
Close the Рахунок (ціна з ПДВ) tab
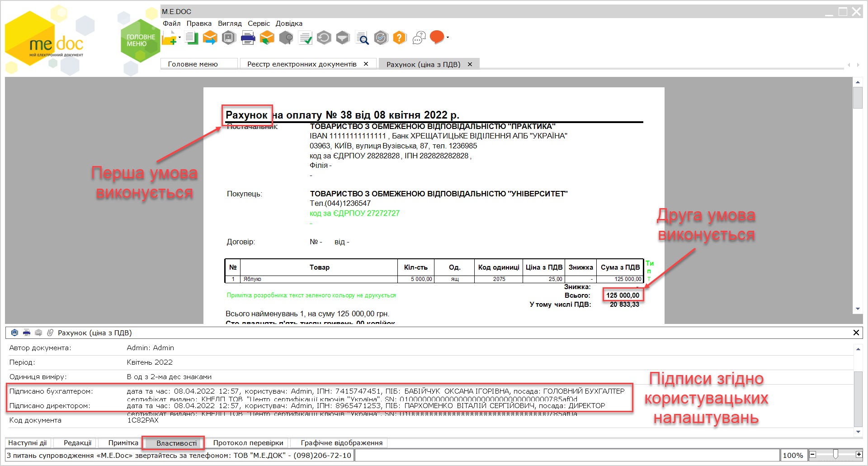(470, 64)
